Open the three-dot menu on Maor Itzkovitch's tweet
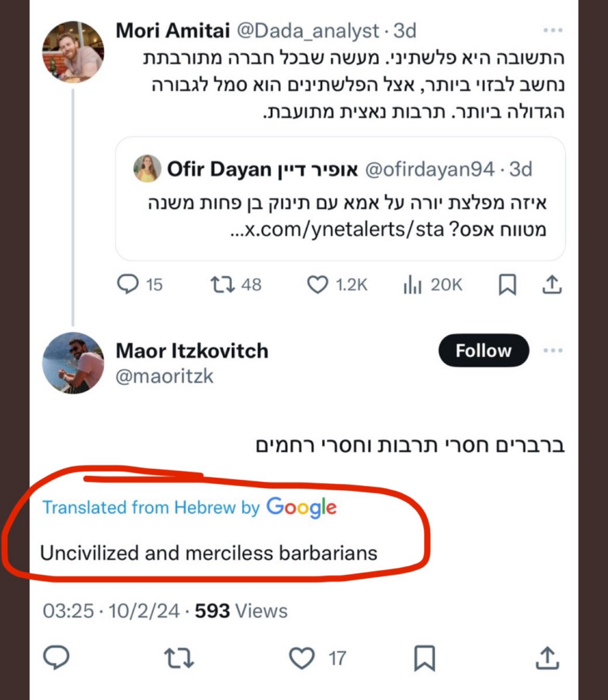608x700 pixels. (x=553, y=350)
